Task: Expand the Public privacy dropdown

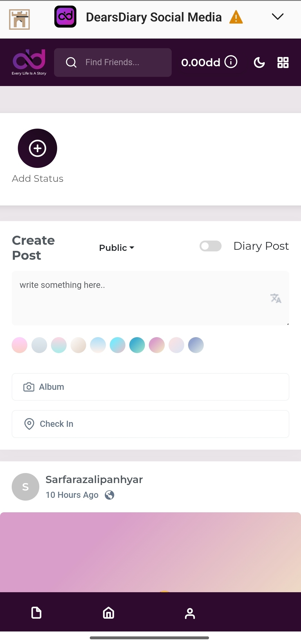Action: [116, 248]
